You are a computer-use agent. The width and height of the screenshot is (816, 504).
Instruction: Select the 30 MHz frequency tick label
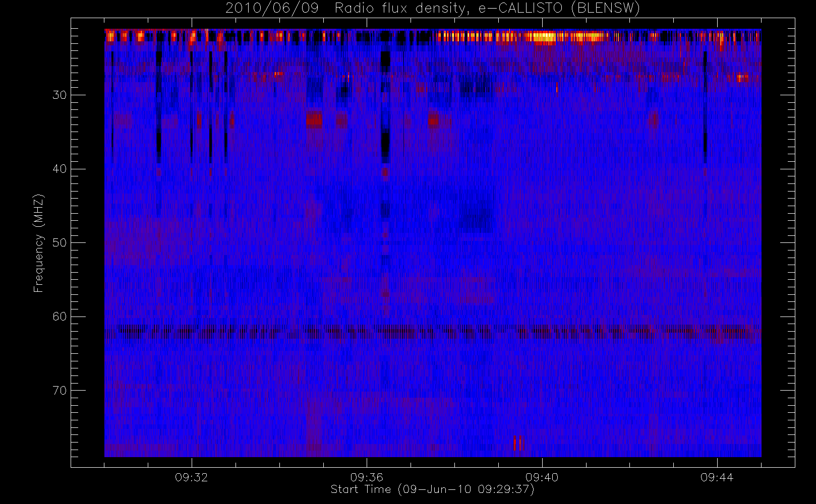(60, 95)
